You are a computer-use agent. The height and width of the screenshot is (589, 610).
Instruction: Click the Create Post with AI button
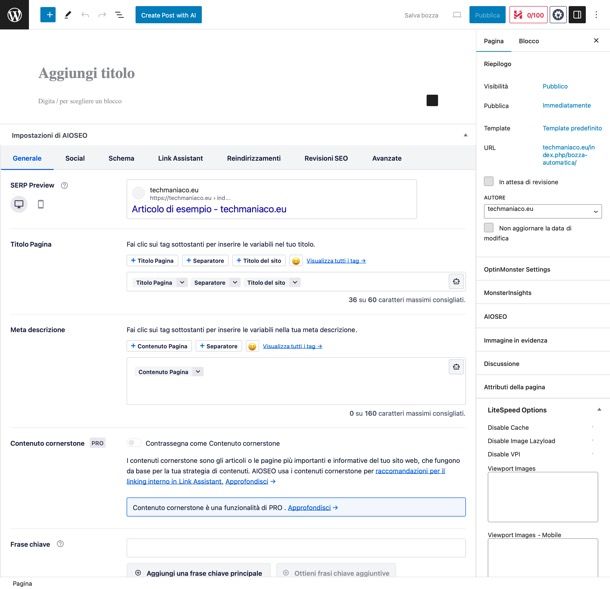pyautogui.click(x=168, y=15)
